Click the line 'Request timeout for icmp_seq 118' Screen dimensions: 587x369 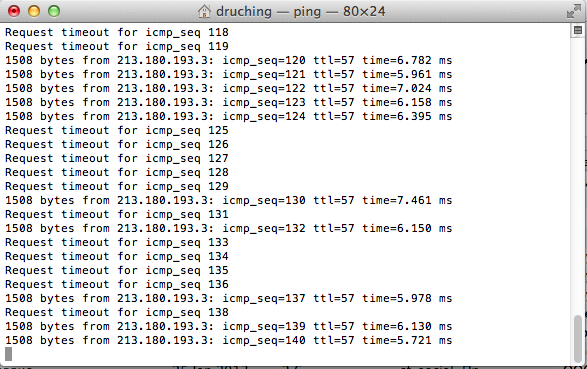pos(117,32)
